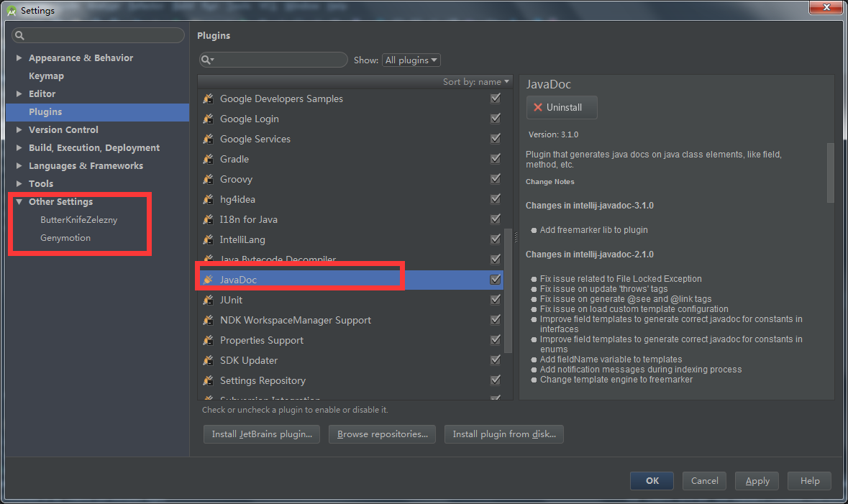Click the JavaDoc plugin icon
The image size is (848, 504).
[x=208, y=280]
